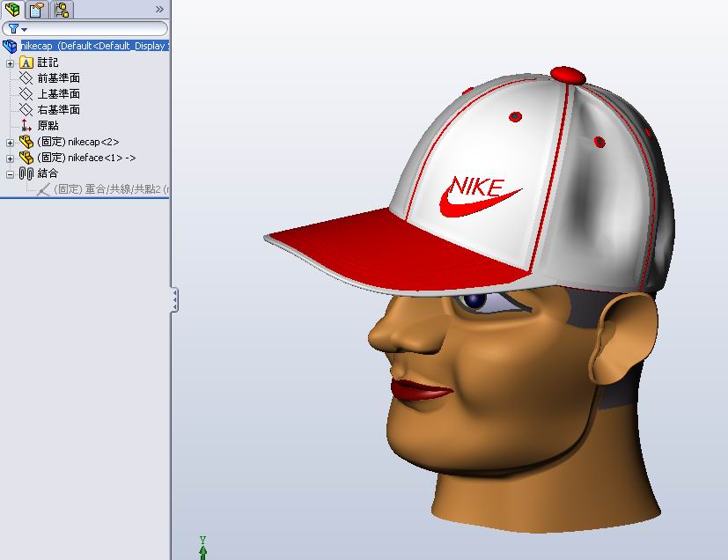Click inside the tree filter search field

(x=85, y=29)
